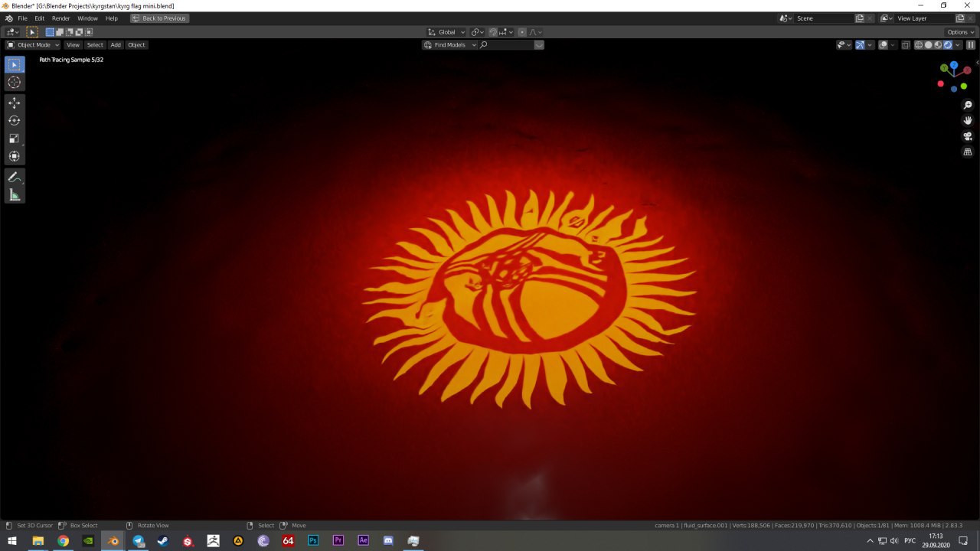Open the gizmo options dropdown arrow
980x551 pixels.
tap(870, 44)
